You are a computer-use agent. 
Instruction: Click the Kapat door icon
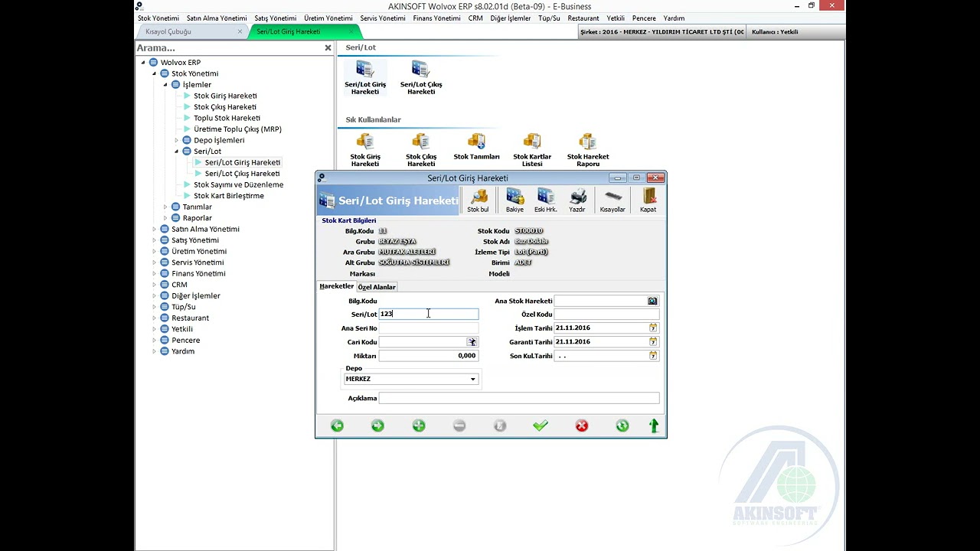tap(648, 201)
